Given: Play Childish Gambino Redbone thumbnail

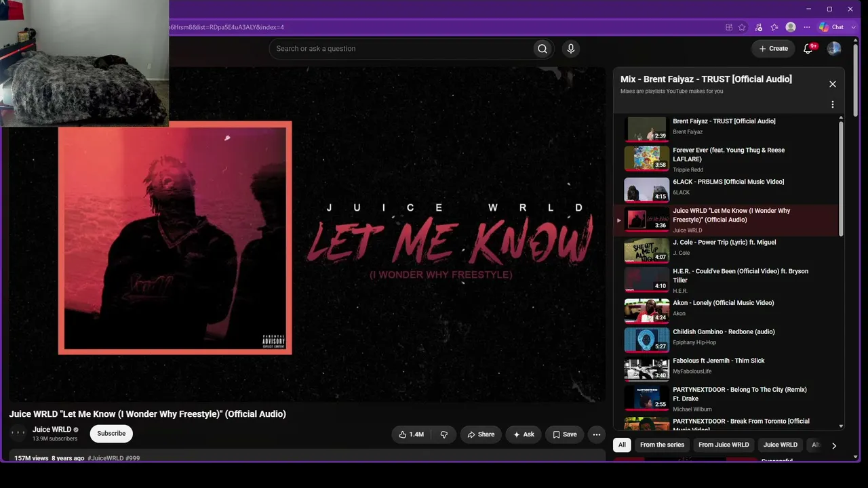Looking at the screenshot, I should pos(647,340).
